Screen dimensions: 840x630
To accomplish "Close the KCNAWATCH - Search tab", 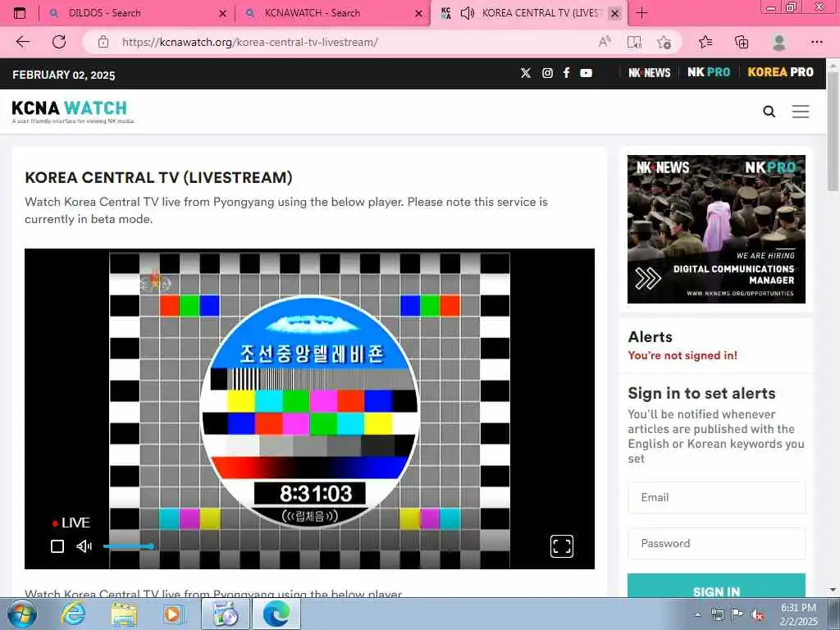I will pos(419,13).
